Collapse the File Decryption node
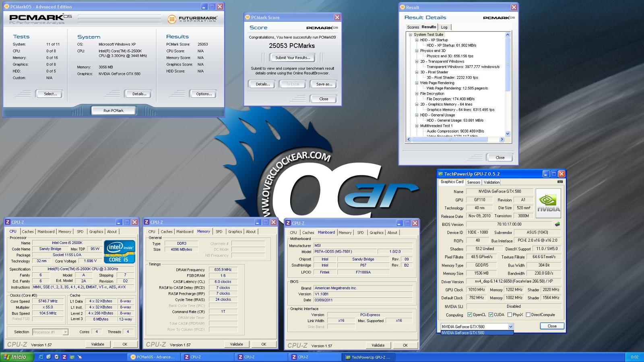 point(417,94)
